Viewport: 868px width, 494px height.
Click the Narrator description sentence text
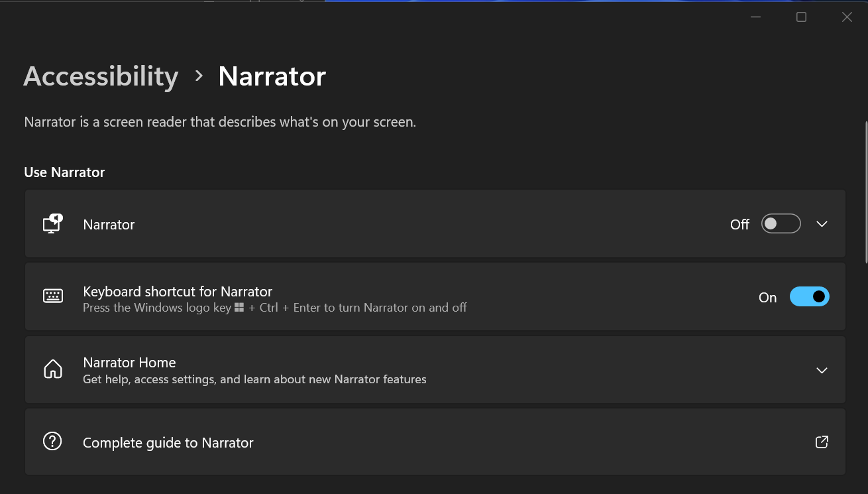tap(220, 122)
